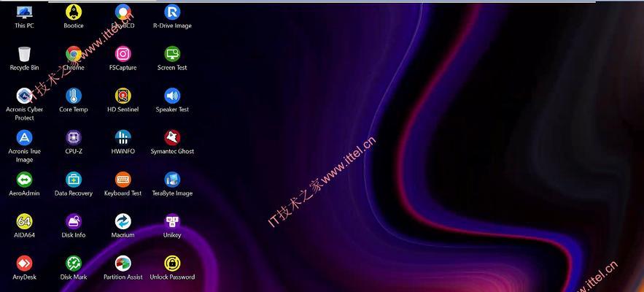Open the Unikey shortcut icon
This screenshot has width=644, height=292.
tap(172, 222)
